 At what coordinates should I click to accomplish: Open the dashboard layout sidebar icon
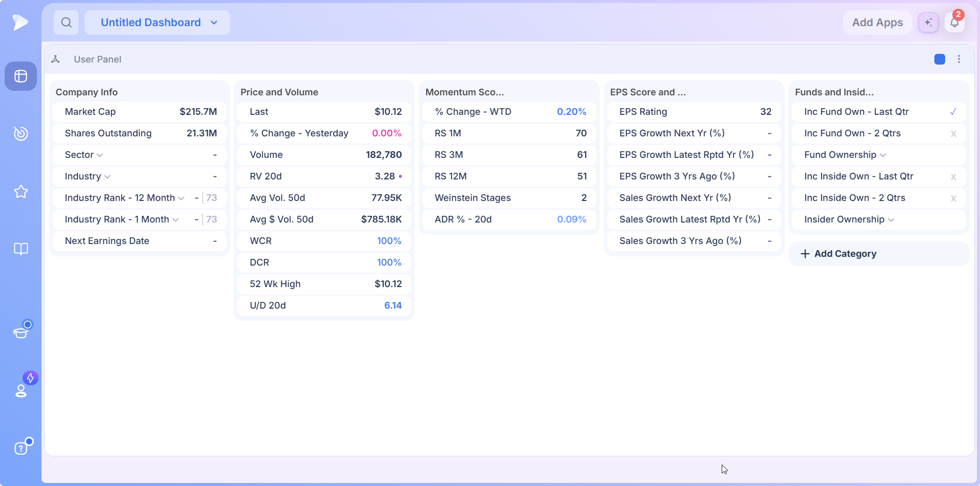21,76
